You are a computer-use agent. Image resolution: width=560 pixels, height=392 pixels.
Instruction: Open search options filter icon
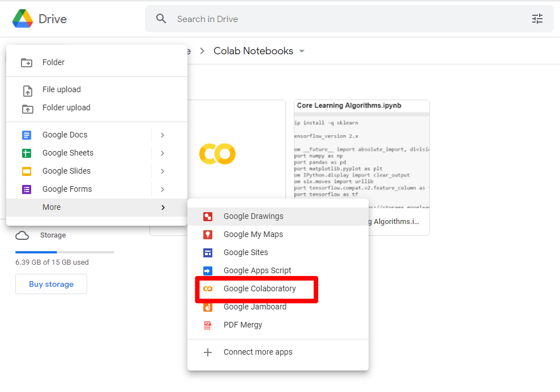coord(537,19)
